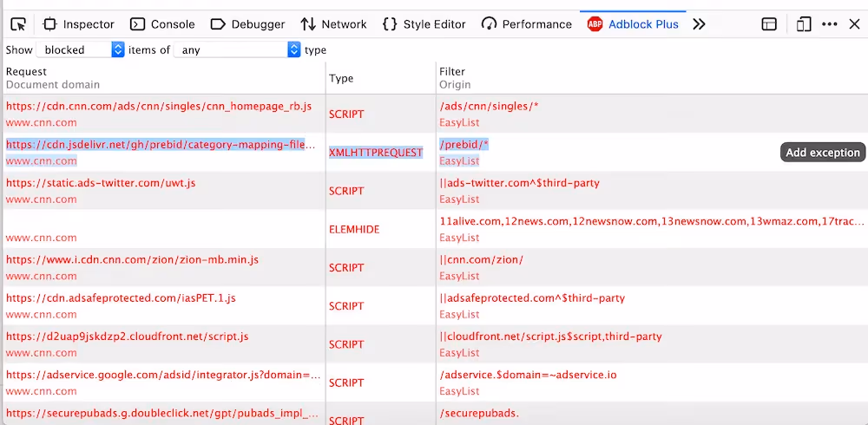Switch to the Performance tab
The image size is (868, 425).
pyautogui.click(x=527, y=24)
